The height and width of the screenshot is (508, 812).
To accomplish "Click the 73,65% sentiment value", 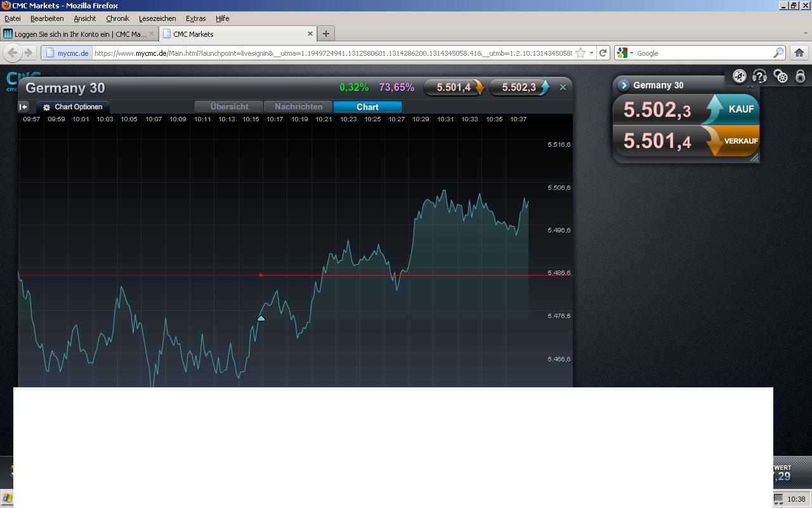I will point(396,88).
